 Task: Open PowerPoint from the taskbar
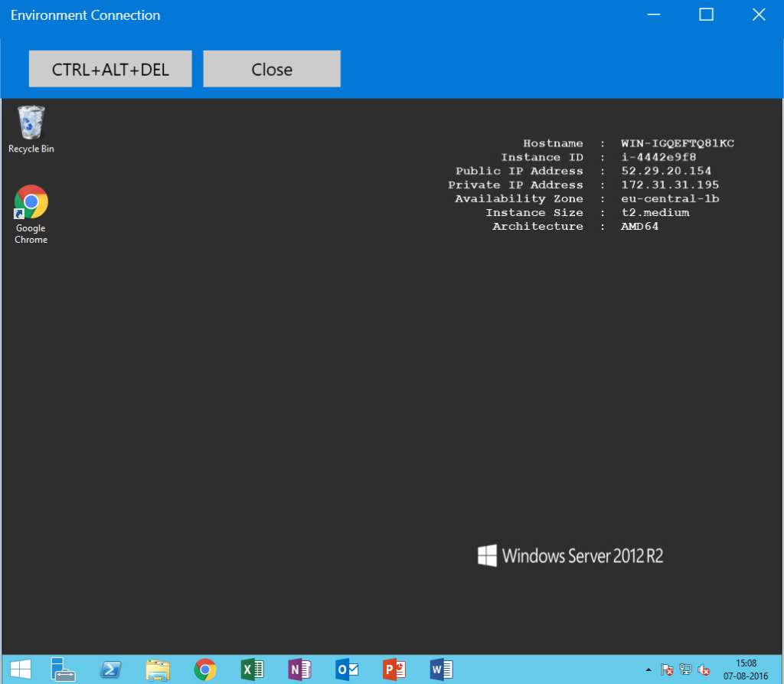tap(394, 669)
